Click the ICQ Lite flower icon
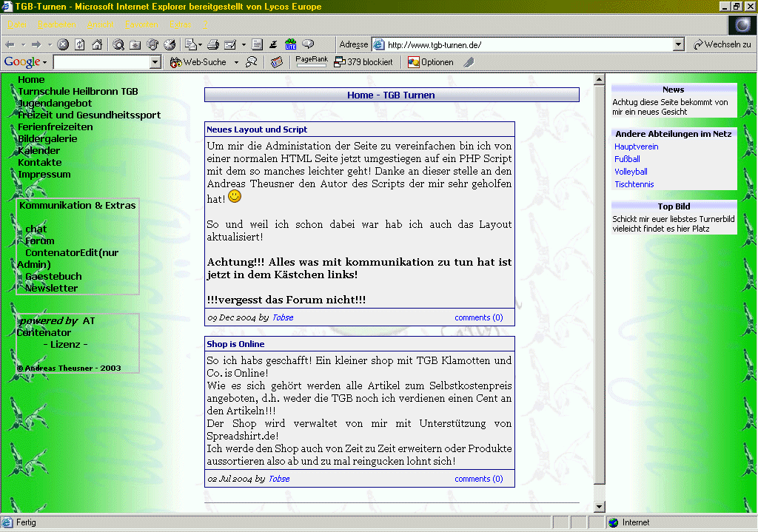Screen dimensions: 758x532 tap(290, 44)
